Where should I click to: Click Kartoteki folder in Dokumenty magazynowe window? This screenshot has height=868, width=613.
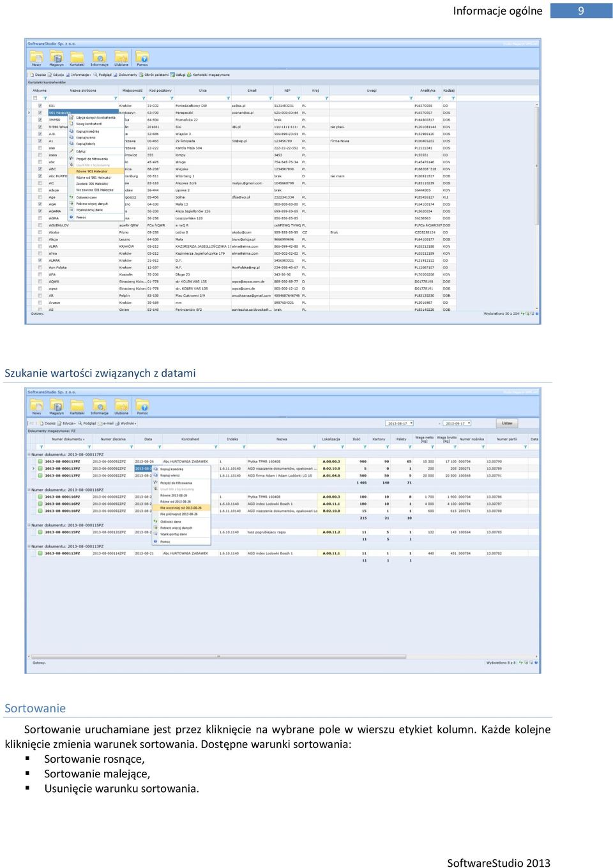[x=77, y=407]
